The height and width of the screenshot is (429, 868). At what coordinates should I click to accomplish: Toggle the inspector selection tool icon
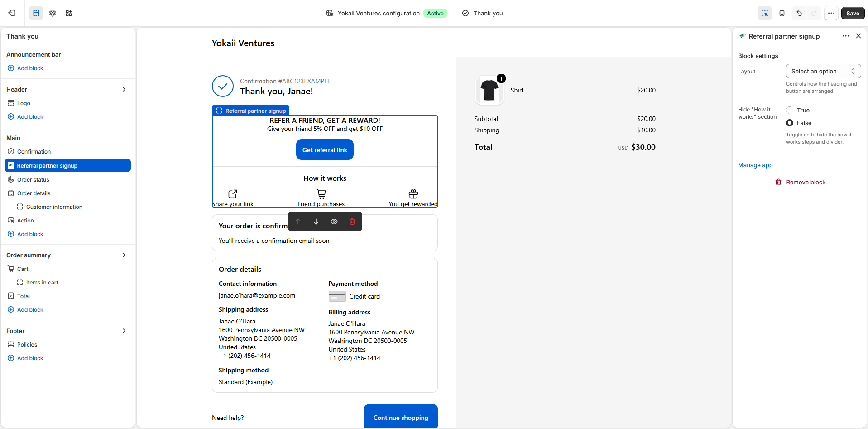(765, 13)
